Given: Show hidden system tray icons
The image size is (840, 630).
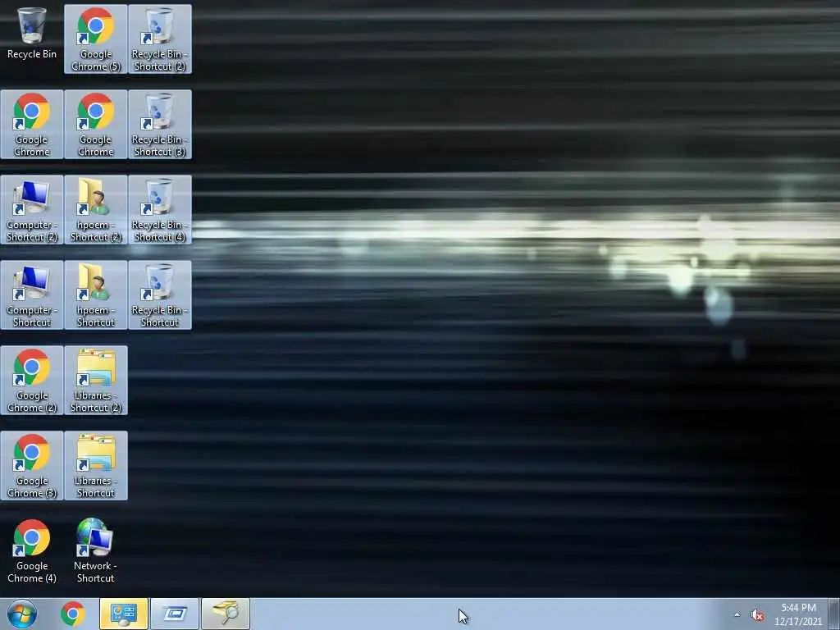Looking at the screenshot, I should [737, 614].
